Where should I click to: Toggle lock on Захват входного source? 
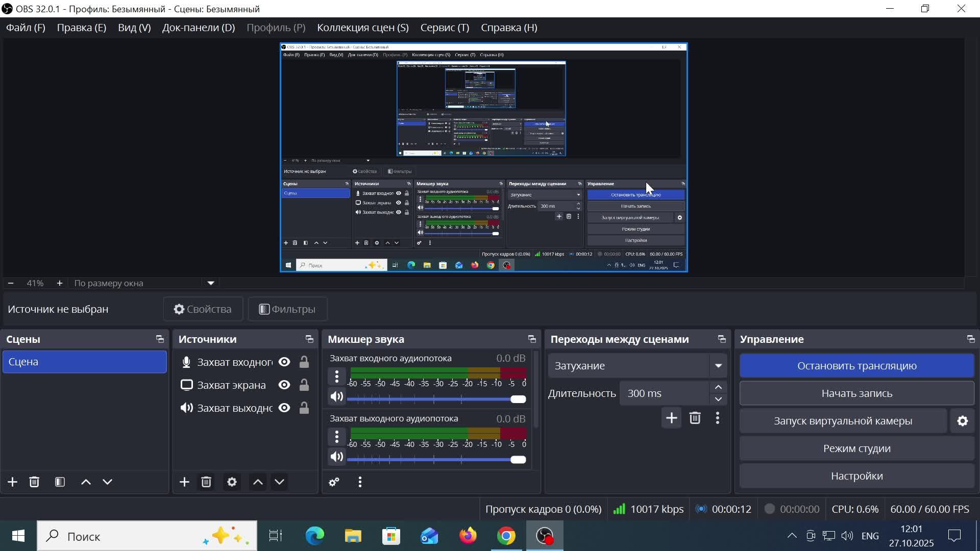tap(304, 362)
